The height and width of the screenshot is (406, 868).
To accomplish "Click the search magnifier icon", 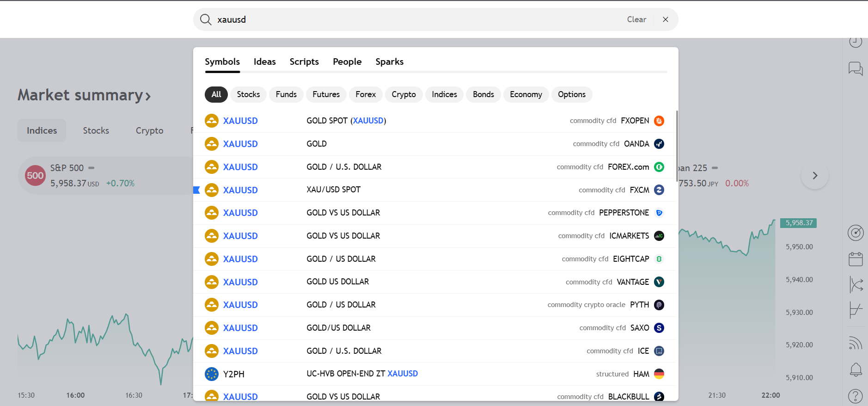I will point(206,19).
